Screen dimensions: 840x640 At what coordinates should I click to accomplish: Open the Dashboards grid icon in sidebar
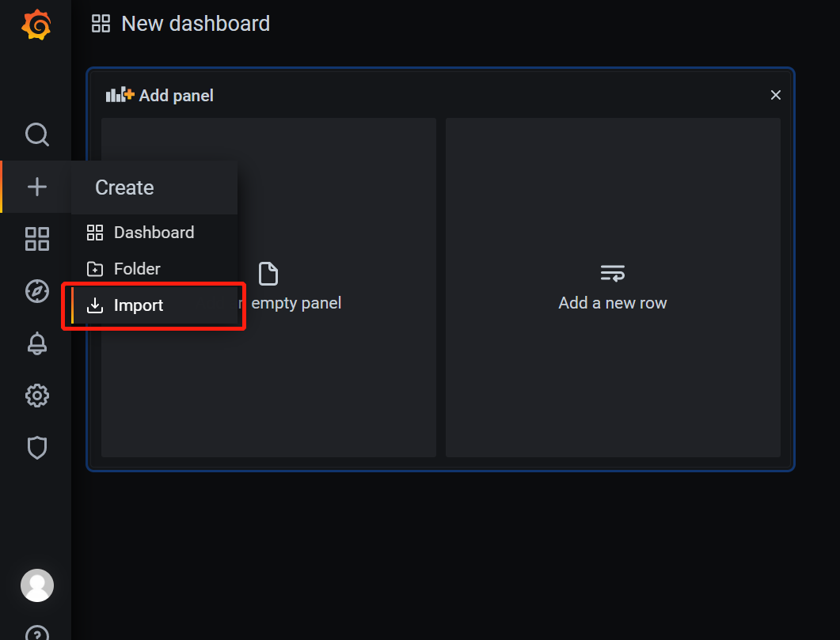37,239
